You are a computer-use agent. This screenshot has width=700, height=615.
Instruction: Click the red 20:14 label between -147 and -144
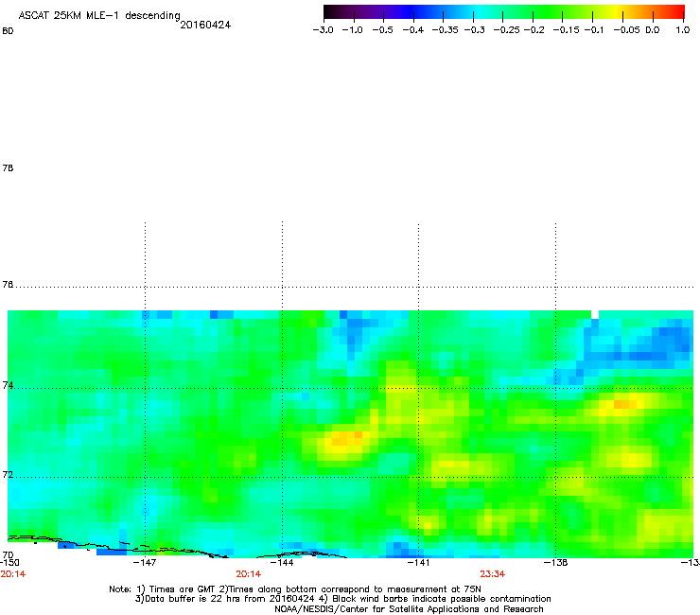point(249,574)
